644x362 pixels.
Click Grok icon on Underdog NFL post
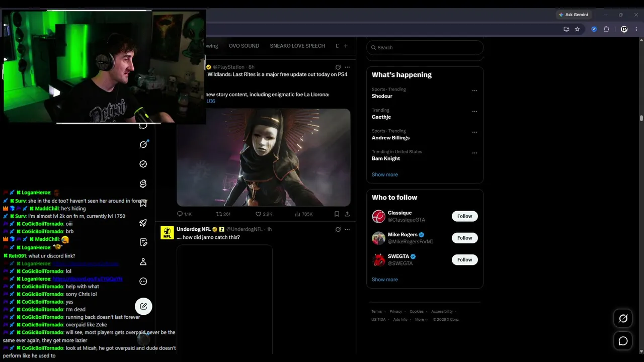click(338, 229)
